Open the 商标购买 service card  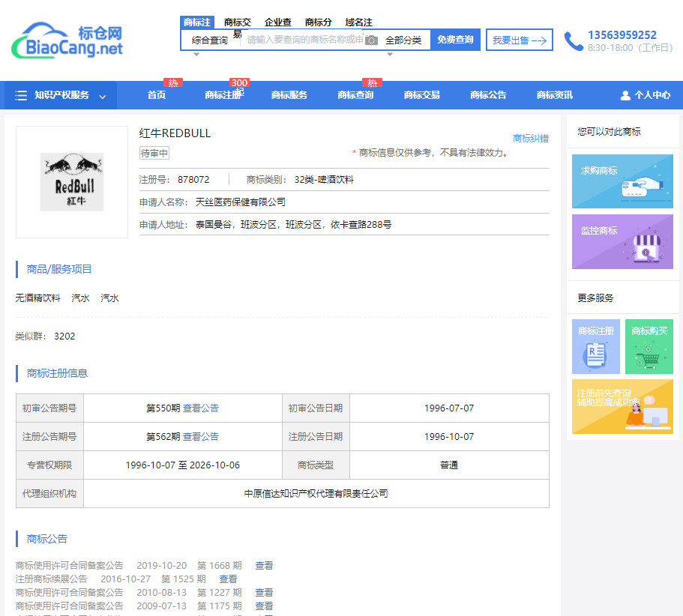pos(649,346)
